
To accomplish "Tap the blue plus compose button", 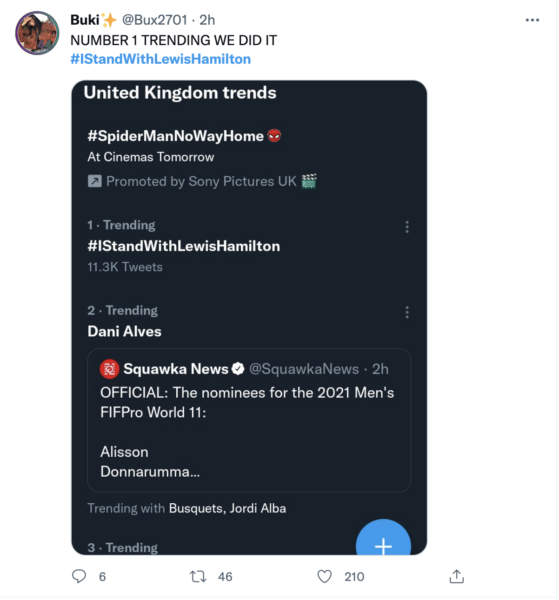I will click(x=383, y=540).
